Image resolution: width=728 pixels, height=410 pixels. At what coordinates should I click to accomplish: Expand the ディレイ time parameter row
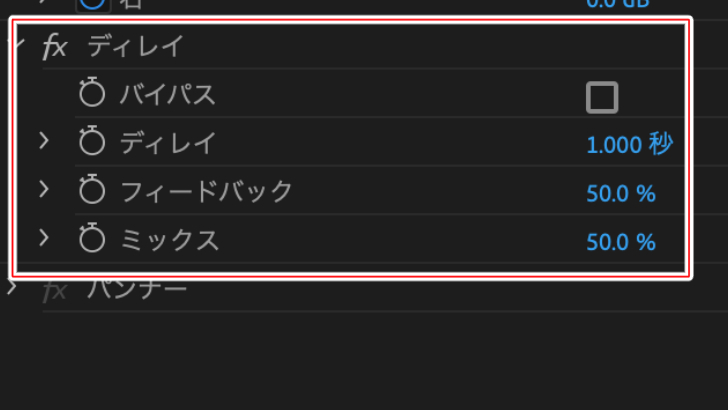click(44, 141)
